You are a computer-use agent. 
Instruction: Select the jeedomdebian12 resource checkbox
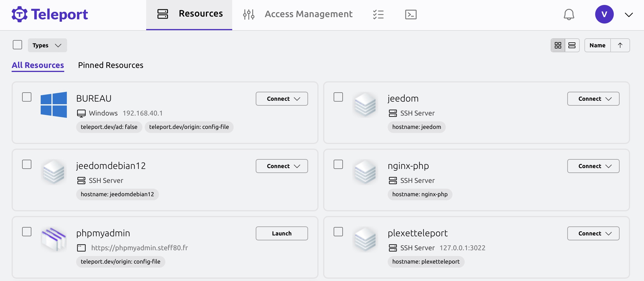click(x=27, y=164)
